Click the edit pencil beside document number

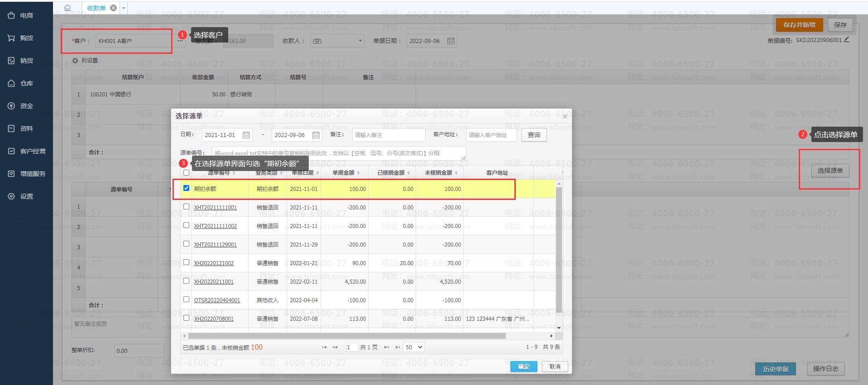[847, 40]
